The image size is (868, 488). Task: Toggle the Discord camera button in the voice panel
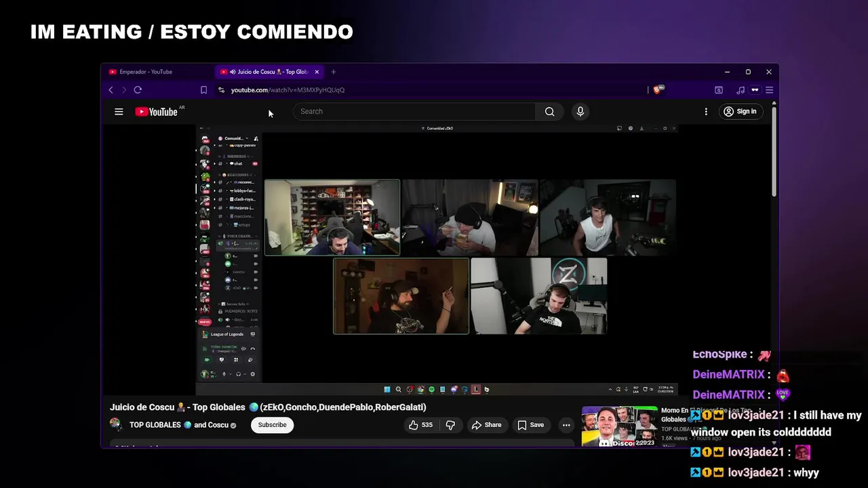207,360
